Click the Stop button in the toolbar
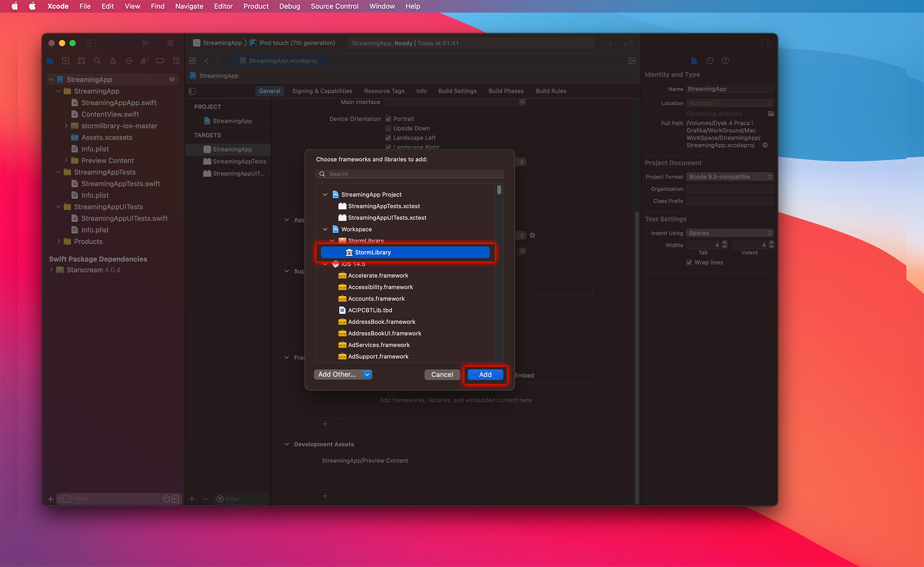 (170, 43)
